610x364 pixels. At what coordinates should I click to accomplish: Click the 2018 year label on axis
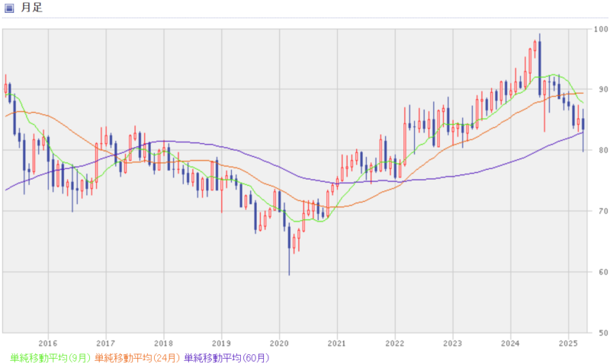click(x=163, y=343)
